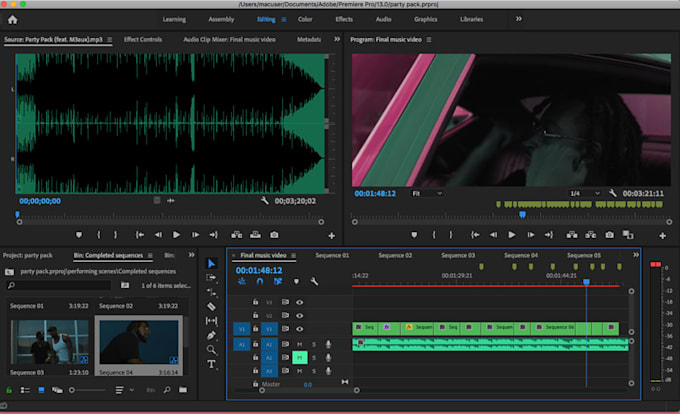The width and height of the screenshot is (680, 414).
Task: Select the Razor tool
Action: [211, 306]
